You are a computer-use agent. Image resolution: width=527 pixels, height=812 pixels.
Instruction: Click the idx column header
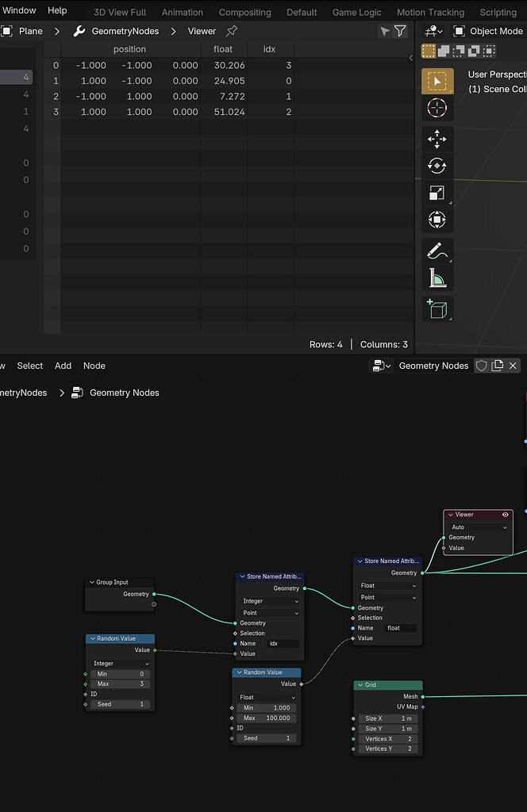point(270,49)
